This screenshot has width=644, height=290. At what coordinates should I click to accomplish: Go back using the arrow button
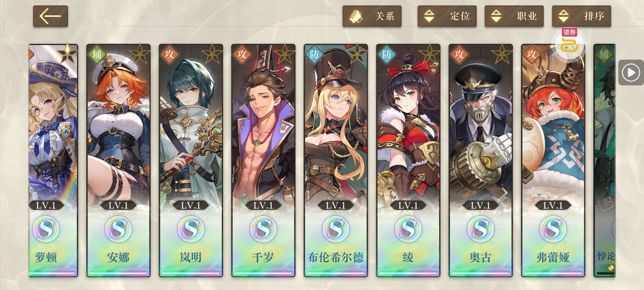50,16
